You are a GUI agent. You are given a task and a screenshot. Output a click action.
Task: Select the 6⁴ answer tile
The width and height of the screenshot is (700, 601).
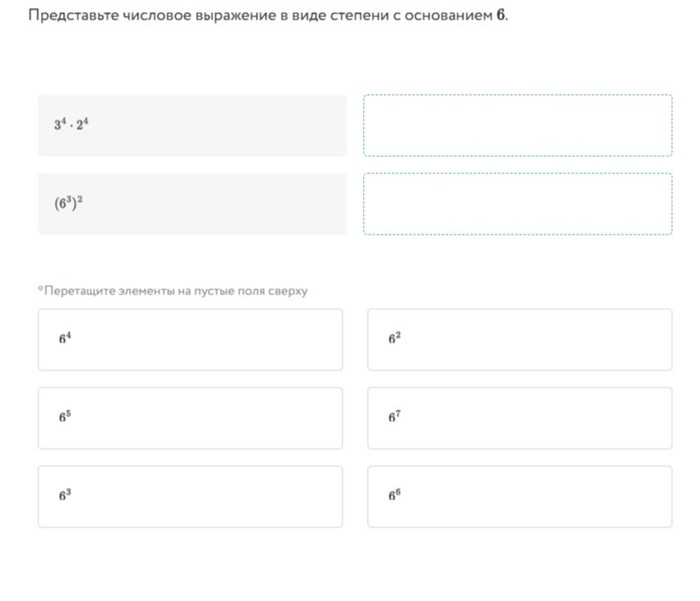click(191, 339)
